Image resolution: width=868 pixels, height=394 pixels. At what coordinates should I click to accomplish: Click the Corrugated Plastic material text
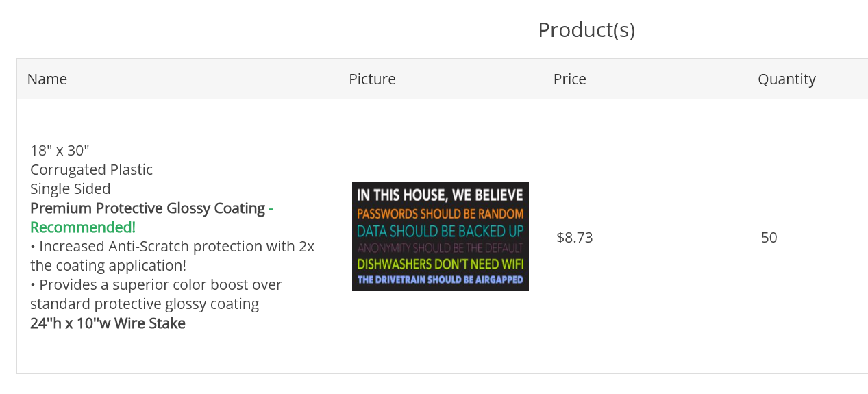[91, 169]
